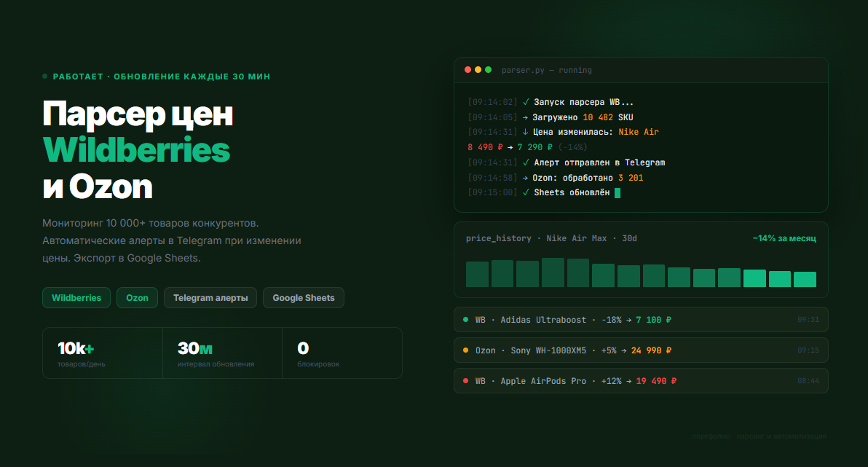Click the orange status dot beside Sony WH-1000XM5
The image size is (868, 467).
pyautogui.click(x=465, y=350)
